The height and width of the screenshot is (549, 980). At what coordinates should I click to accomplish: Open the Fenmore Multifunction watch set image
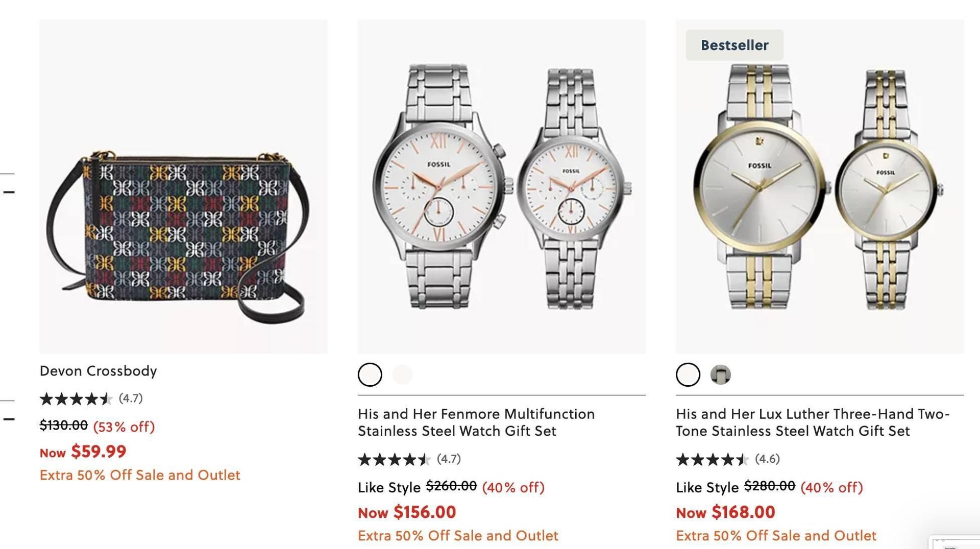click(x=501, y=186)
